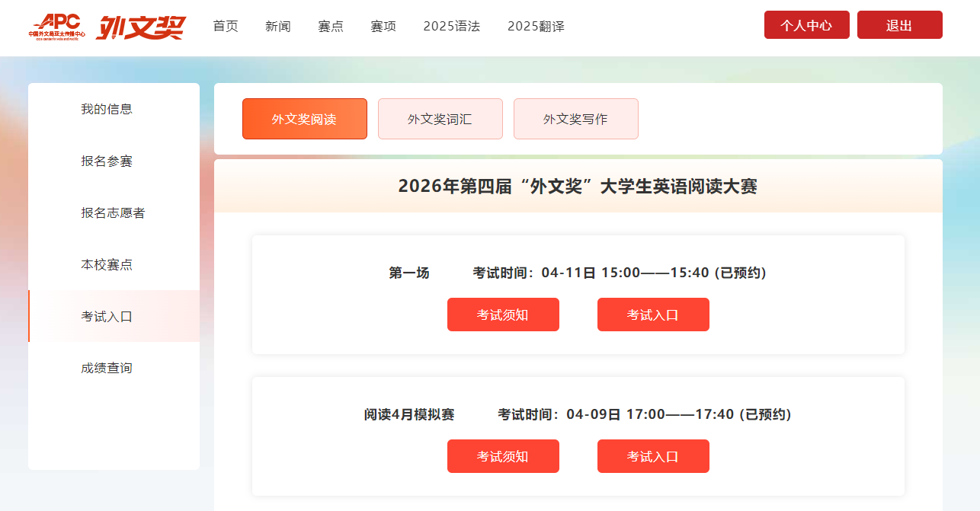Open 报名志愿者 in the sidebar
This screenshot has width=980, height=511.
coord(114,212)
